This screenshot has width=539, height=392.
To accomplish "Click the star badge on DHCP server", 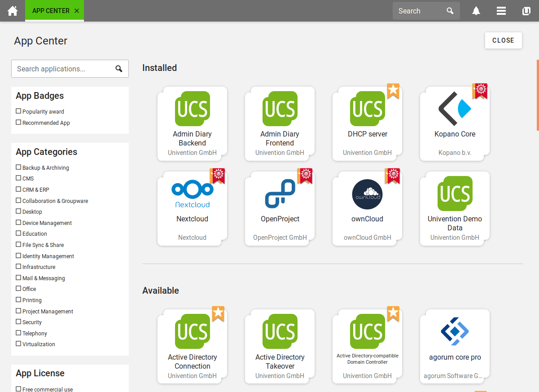I will tap(393, 91).
